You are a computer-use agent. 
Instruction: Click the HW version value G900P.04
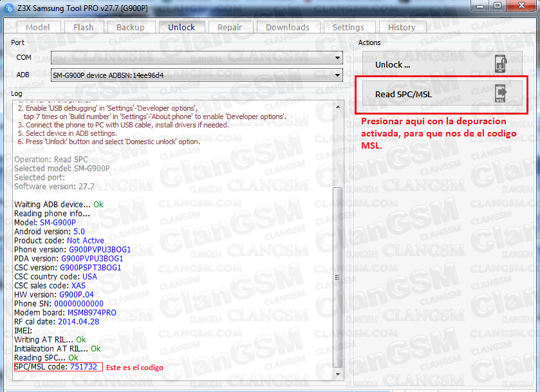77,295
